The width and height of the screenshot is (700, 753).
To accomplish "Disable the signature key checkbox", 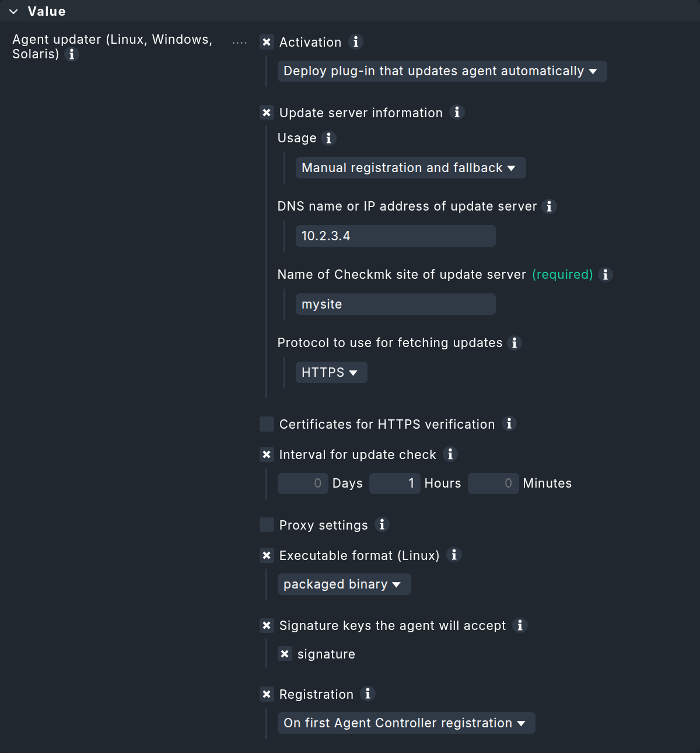I will point(285,654).
